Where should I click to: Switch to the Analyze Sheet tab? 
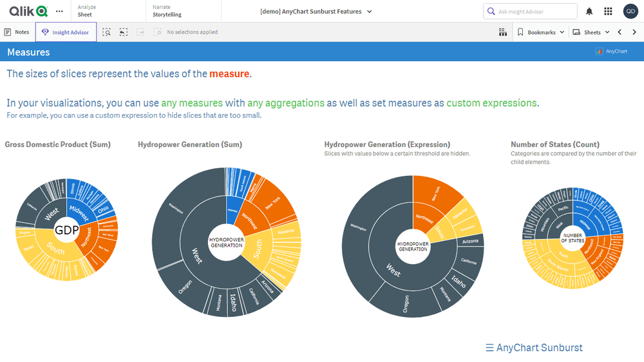[86, 11]
